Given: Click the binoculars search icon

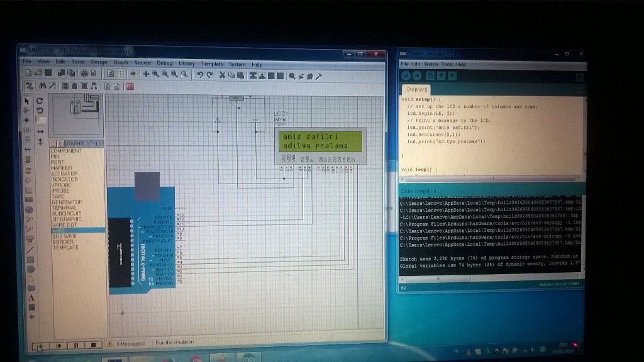Looking at the screenshot, I should click(x=42, y=85).
